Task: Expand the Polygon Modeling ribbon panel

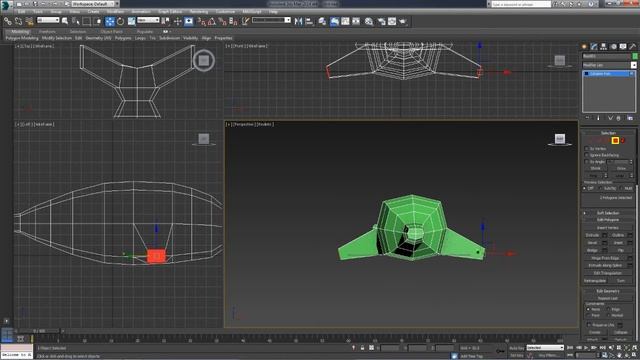Action: click(22, 38)
